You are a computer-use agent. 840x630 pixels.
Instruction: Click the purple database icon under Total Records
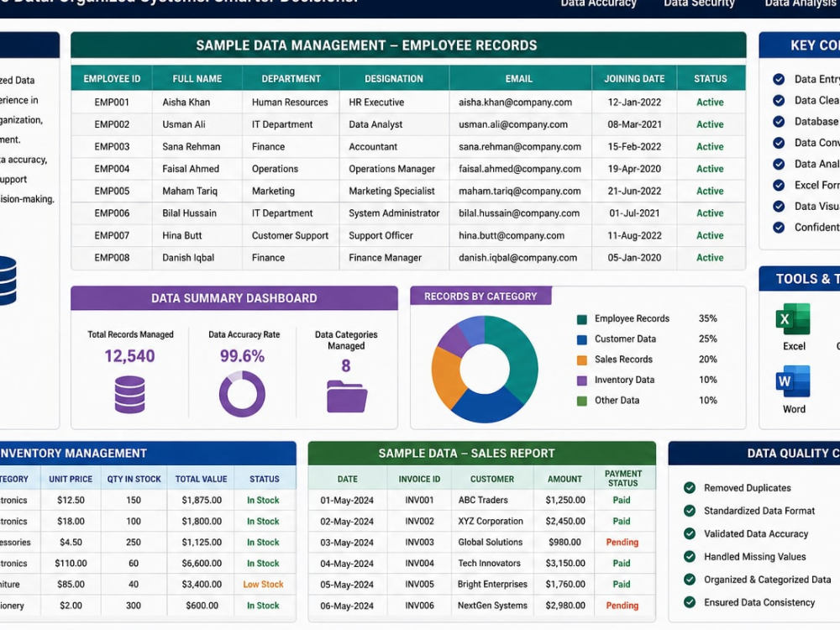129,394
